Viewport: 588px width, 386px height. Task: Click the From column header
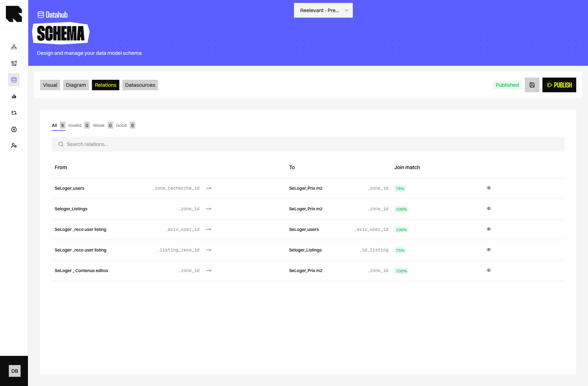(x=61, y=167)
